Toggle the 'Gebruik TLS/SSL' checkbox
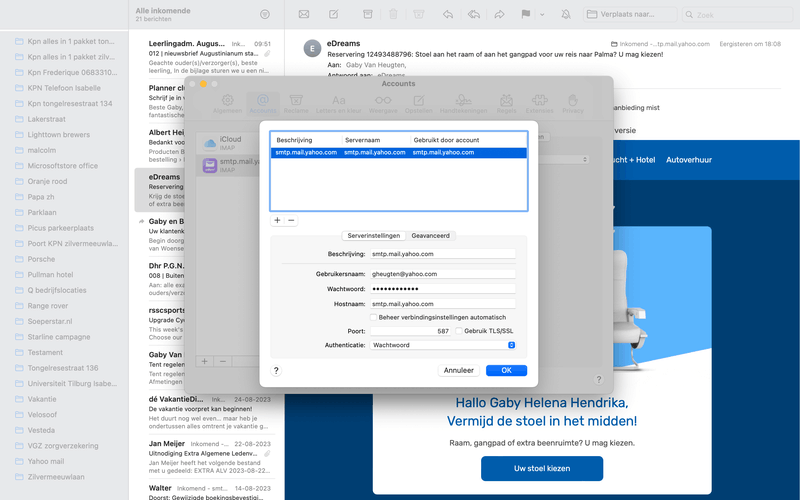 click(x=459, y=331)
